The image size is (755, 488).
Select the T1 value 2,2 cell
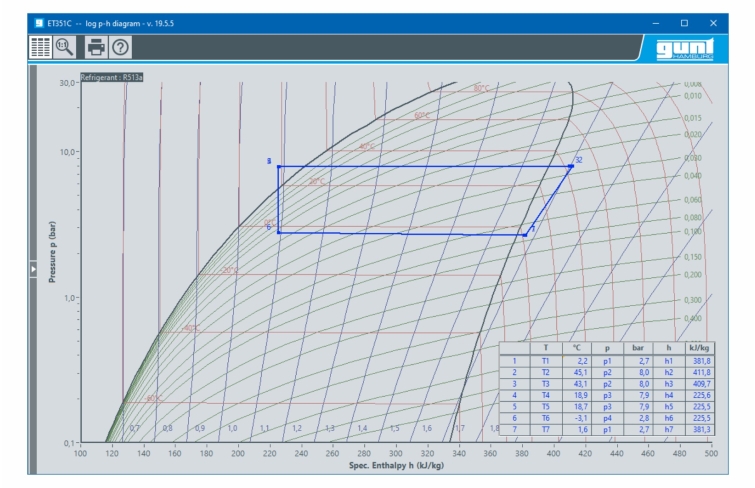(x=576, y=360)
